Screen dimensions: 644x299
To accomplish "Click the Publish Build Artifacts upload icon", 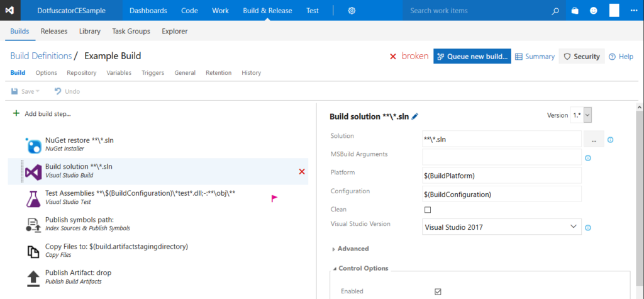I will [x=33, y=278].
